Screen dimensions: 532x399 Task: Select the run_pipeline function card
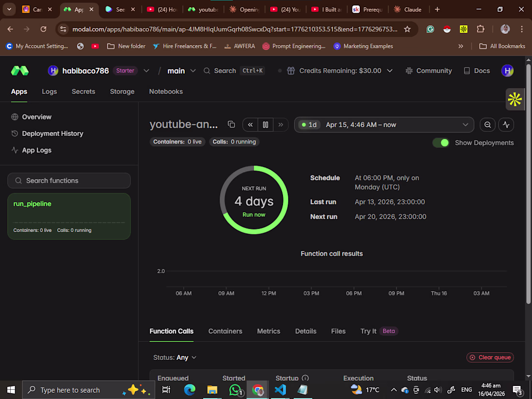click(x=69, y=217)
